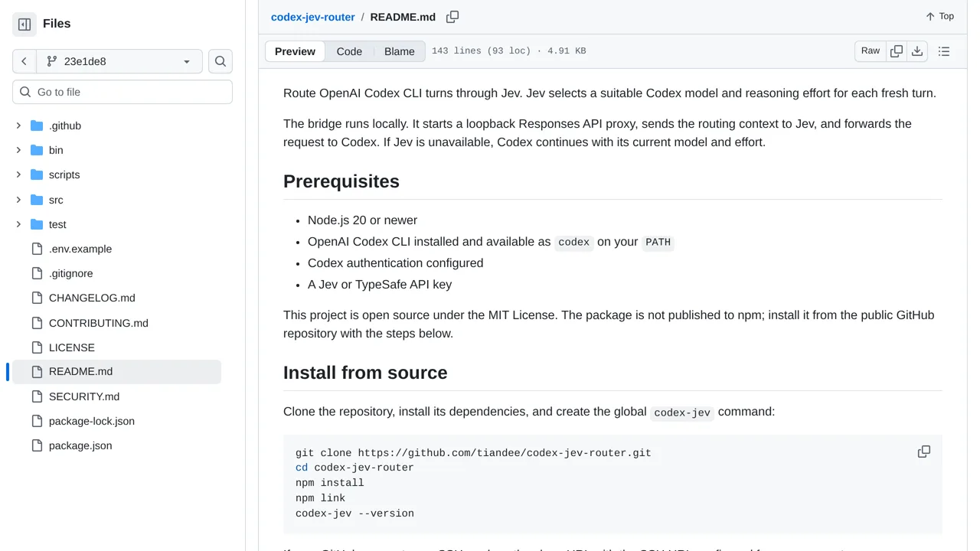Open the .github folder
The width and height of the screenshot is (980, 551).
[65, 126]
